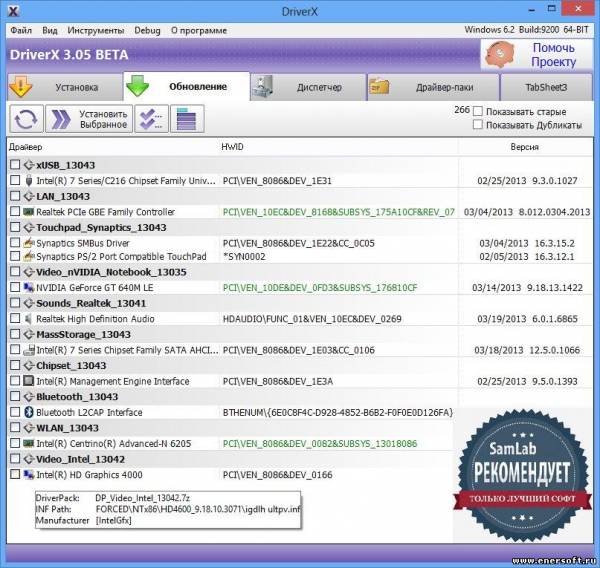Click the adapter icon of Intel Centrino Advanced-N 6205
Screen dimensions: 600x568
pyautogui.click(x=28, y=443)
